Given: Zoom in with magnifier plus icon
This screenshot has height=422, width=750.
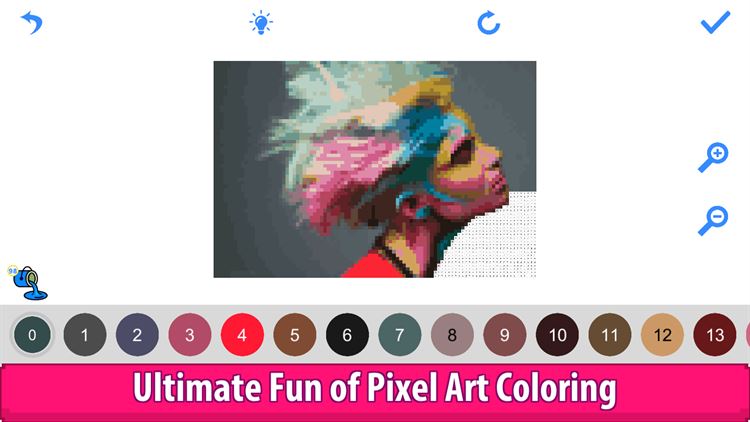Looking at the screenshot, I should click(713, 157).
